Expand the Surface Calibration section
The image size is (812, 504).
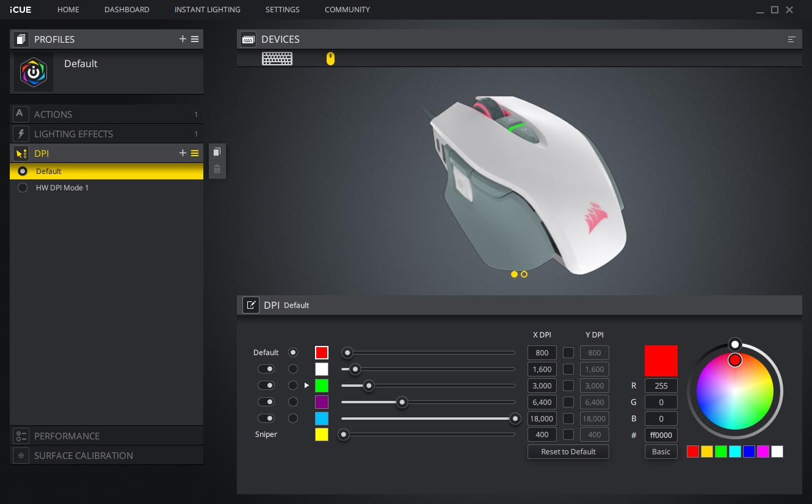(107, 455)
